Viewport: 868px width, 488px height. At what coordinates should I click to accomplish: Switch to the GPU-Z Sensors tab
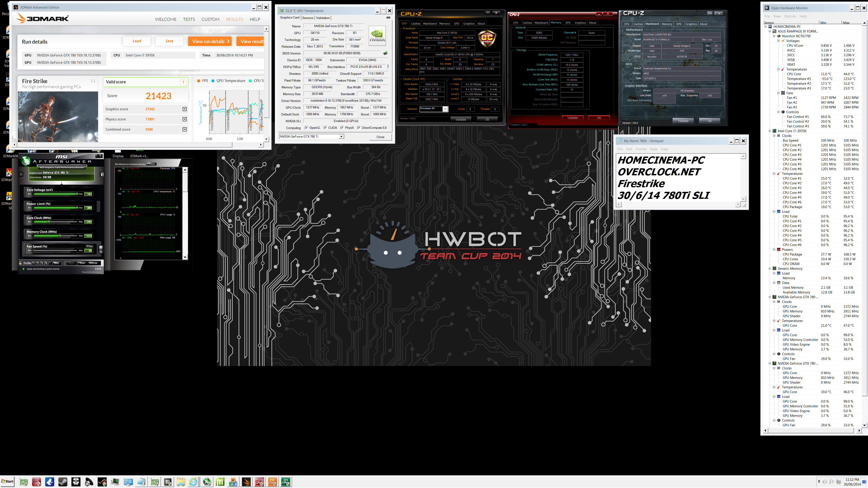308,18
